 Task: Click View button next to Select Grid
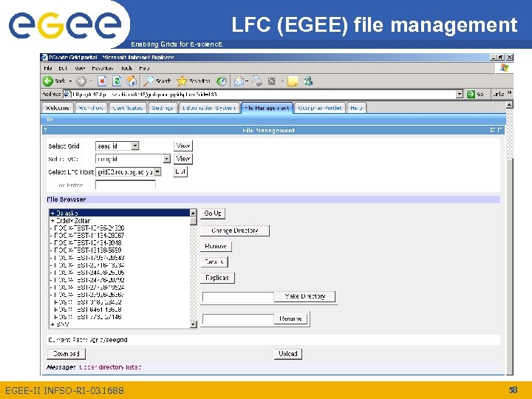click(x=183, y=146)
